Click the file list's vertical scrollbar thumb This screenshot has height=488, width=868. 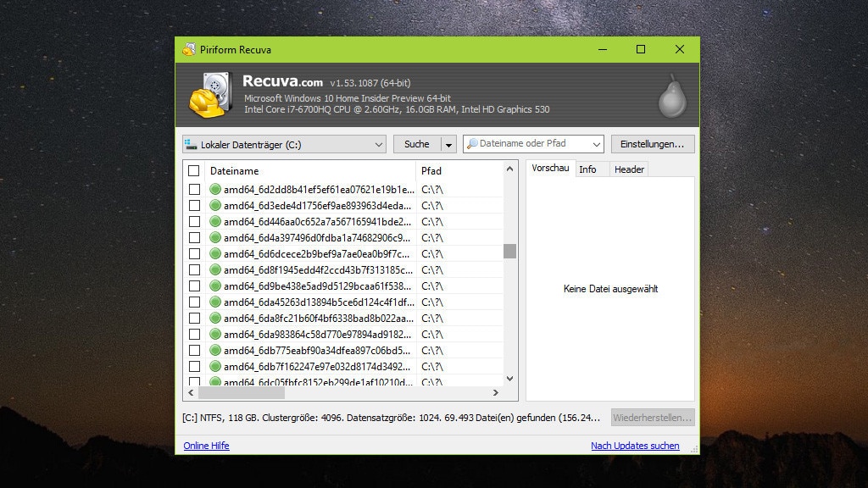pos(509,251)
